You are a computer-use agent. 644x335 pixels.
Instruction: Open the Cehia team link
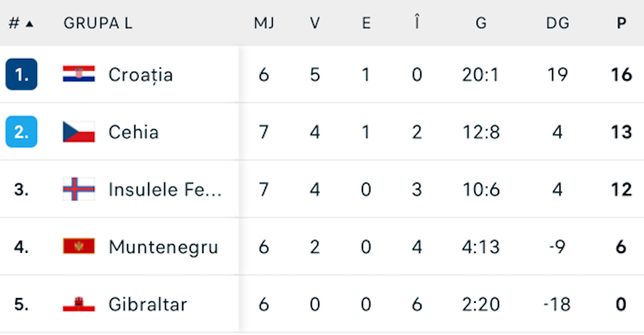(x=134, y=132)
